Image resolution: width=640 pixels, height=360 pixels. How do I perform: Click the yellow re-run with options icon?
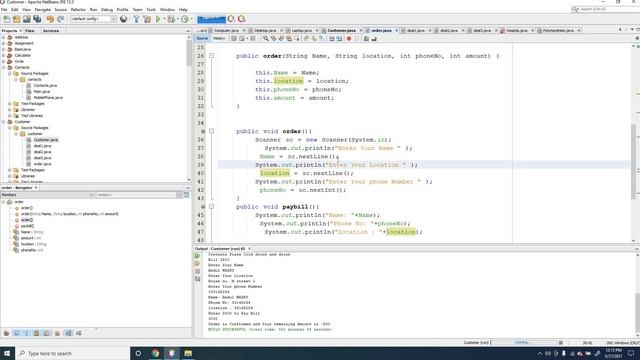tap(198, 264)
